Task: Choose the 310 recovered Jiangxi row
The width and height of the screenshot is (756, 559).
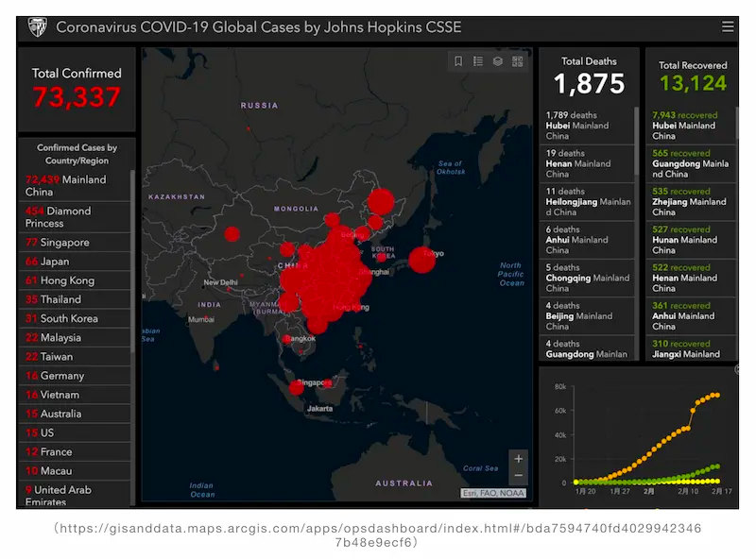Action: [691, 348]
